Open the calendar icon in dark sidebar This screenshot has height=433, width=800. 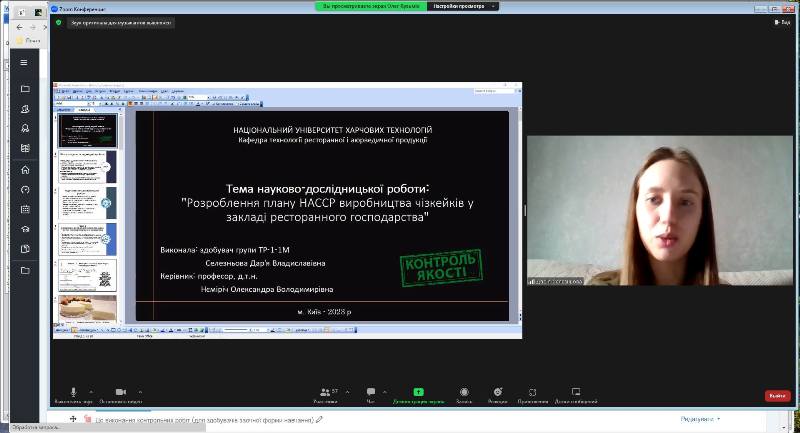(x=25, y=209)
